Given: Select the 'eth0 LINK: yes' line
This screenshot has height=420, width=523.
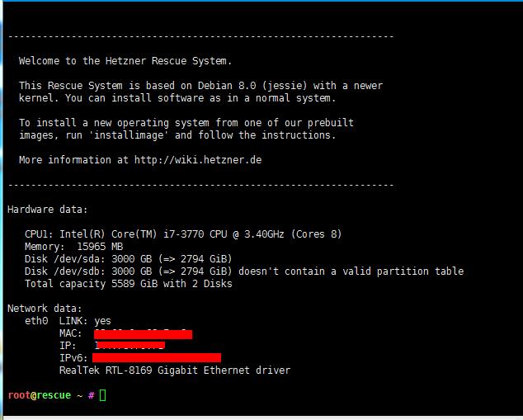Looking at the screenshot, I should [x=68, y=321].
